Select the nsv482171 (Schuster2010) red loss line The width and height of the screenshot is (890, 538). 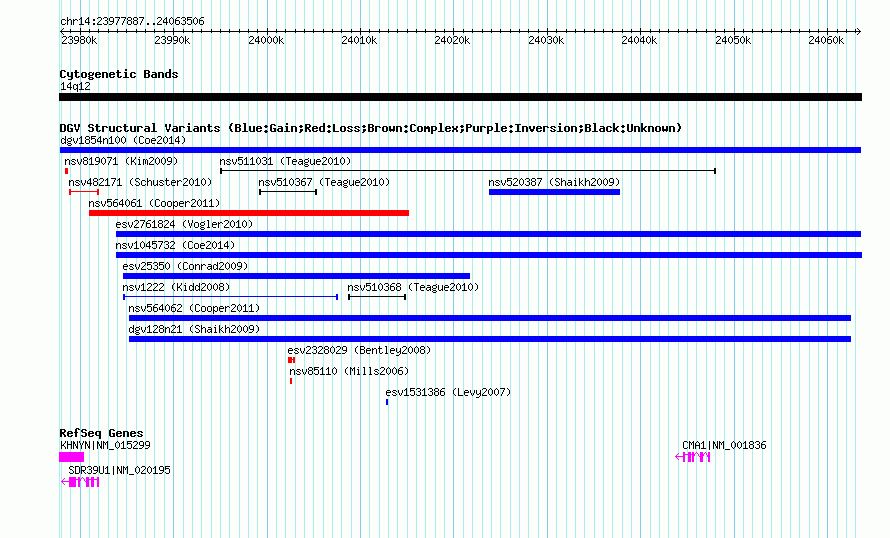coord(84,192)
